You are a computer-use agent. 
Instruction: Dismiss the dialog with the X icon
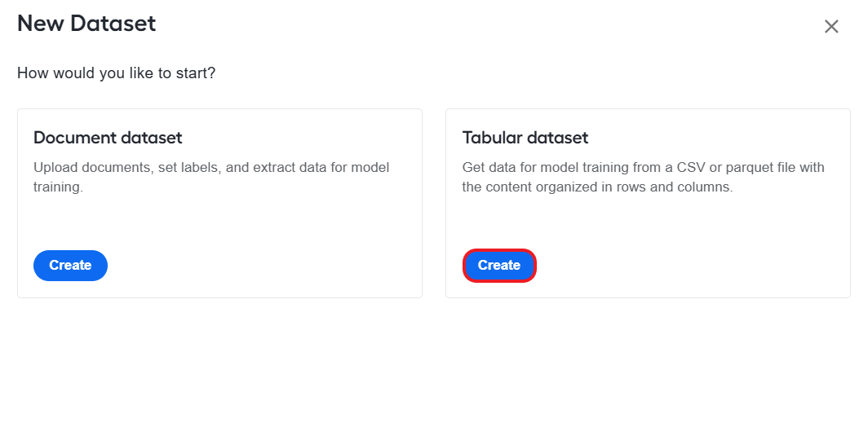tap(831, 27)
